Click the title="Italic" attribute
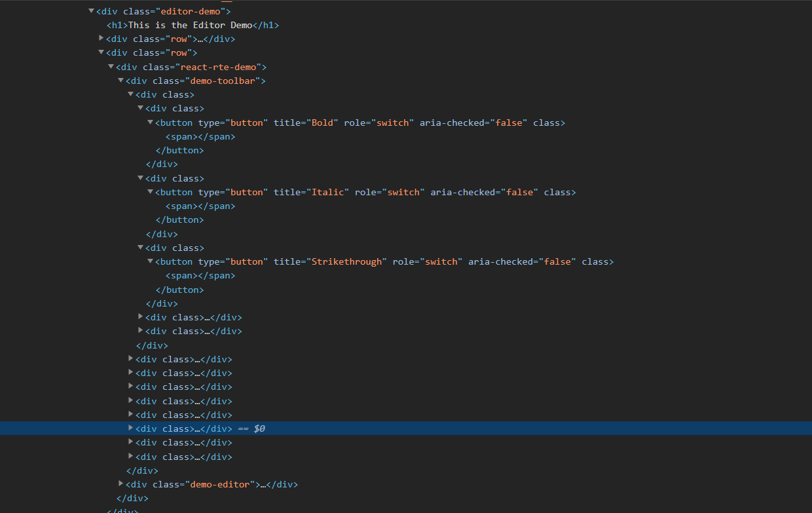The image size is (812, 513). (x=312, y=192)
